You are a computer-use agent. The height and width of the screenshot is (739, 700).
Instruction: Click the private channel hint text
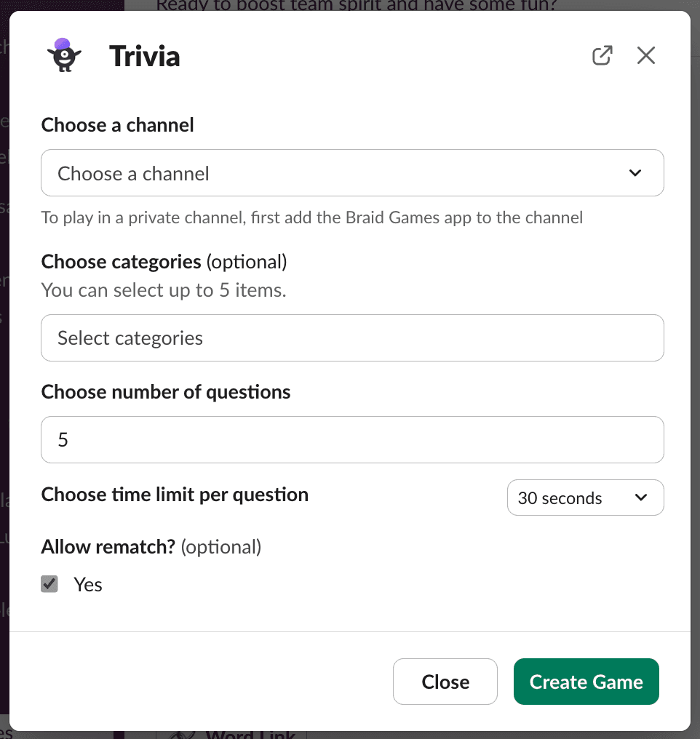tap(312, 217)
